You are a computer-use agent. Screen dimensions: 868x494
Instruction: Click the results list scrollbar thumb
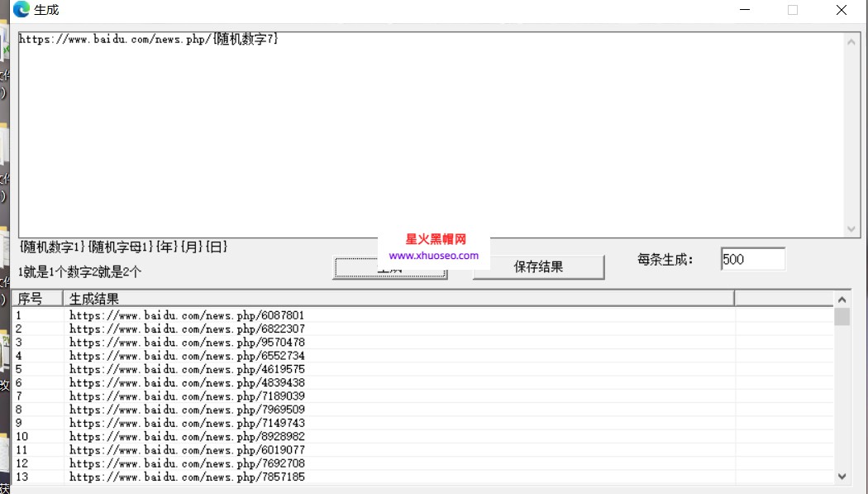click(x=842, y=317)
